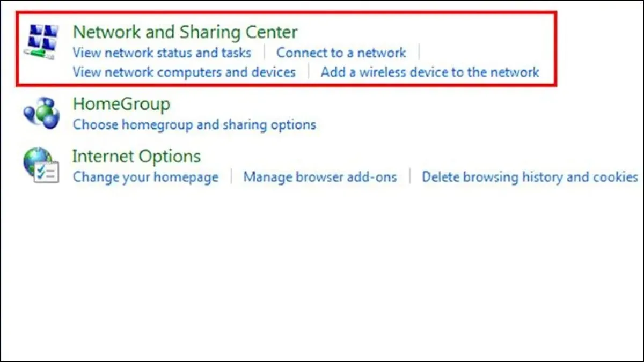Click the Network and Sharing Center icon
This screenshot has width=644, height=362.
click(42, 41)
